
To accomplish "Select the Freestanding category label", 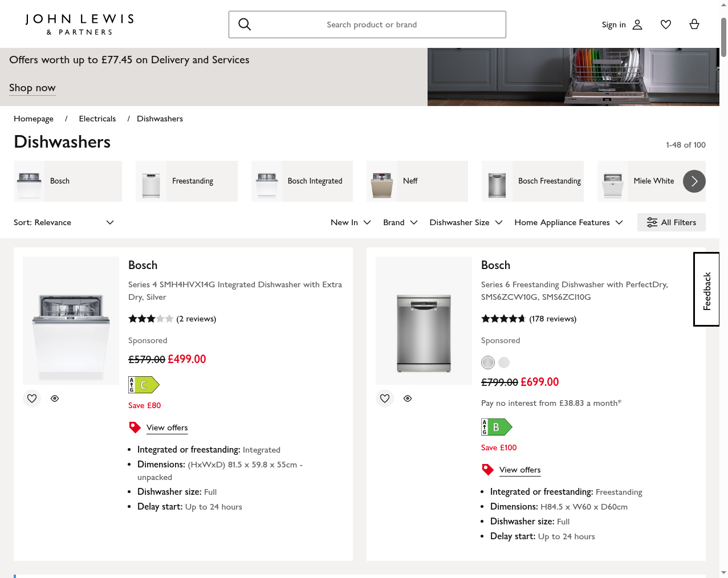I will pyautogui.click(x=193, y=181).
